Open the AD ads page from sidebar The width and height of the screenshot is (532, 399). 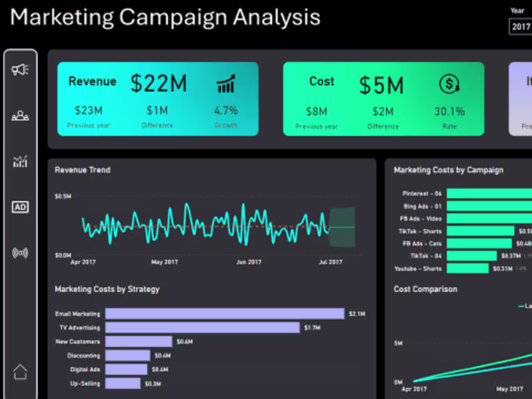coord(20,207)
